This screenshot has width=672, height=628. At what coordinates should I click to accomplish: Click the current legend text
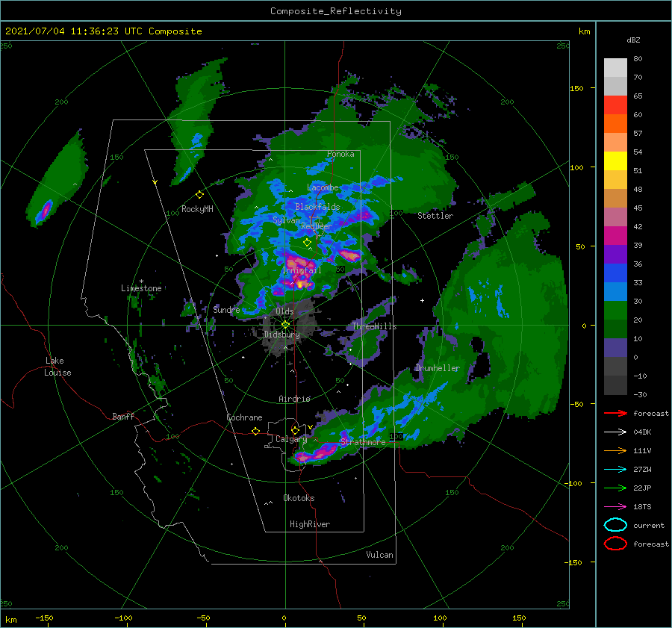pos(649,526)
